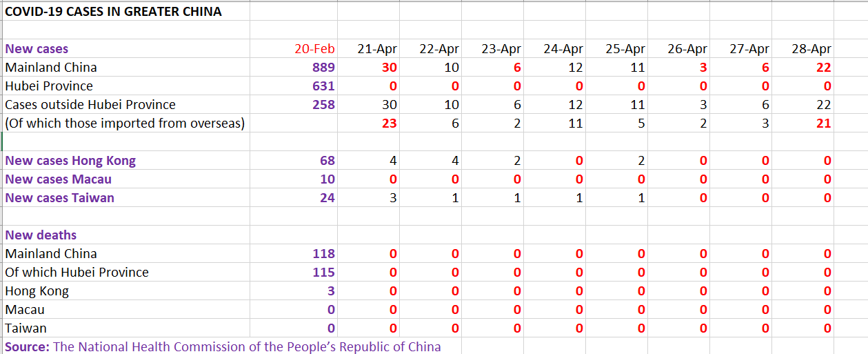Select plain 'Macau' label under New deaths
This screenshot has height=354, width=868.
(x=25, y=310)
